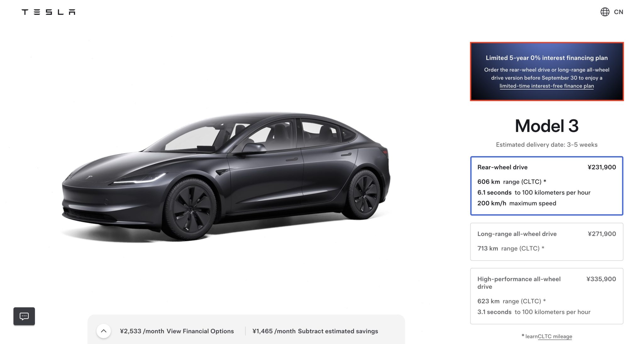The height and width of the screenshot is (344, 644).
Task: Click the Tesla logo
Action: click(x=48, y=12)
